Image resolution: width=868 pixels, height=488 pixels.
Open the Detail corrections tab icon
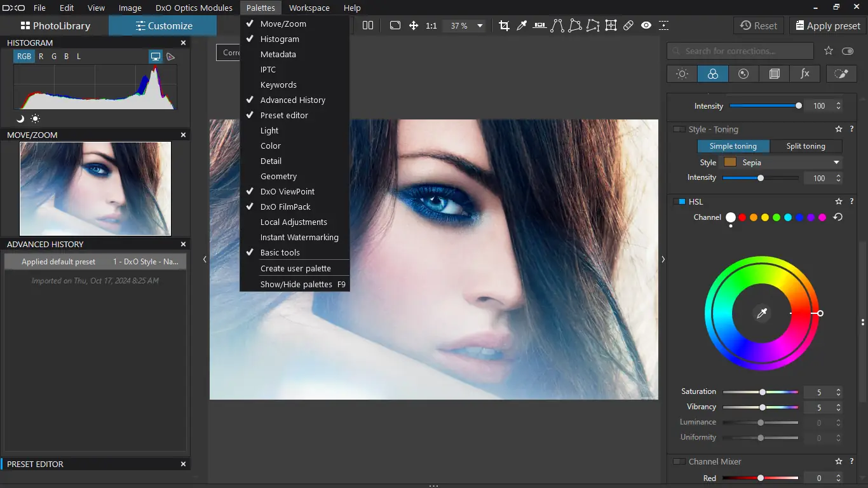point(743,74)
